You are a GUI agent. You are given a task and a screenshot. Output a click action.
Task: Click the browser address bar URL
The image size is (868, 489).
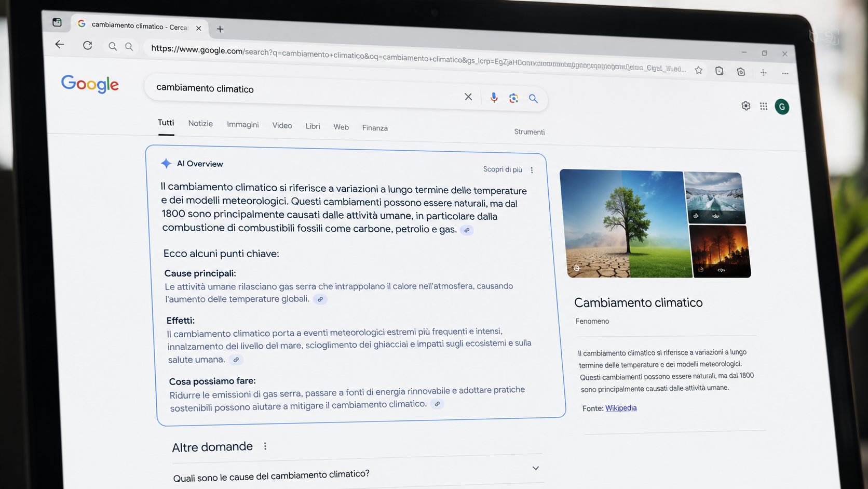coord(418,59)
